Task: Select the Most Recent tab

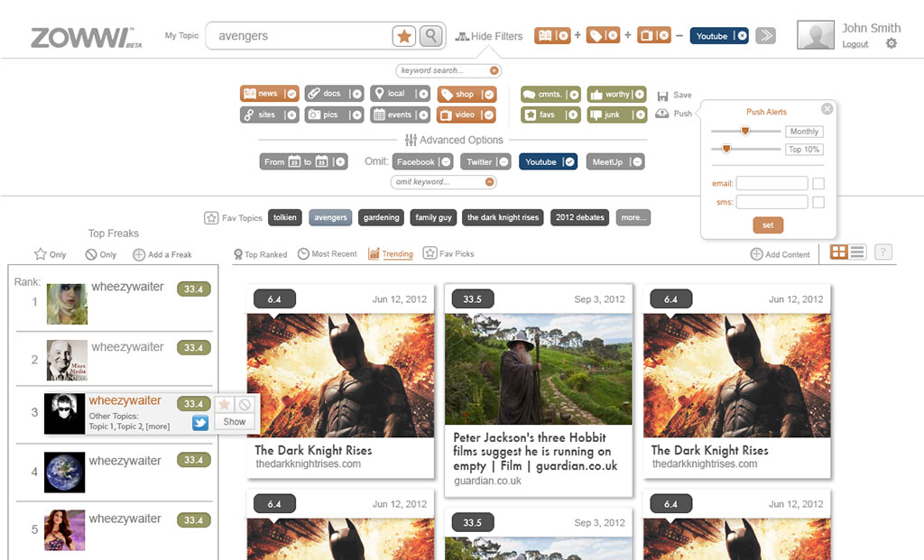Action: [x=327, y=253]
